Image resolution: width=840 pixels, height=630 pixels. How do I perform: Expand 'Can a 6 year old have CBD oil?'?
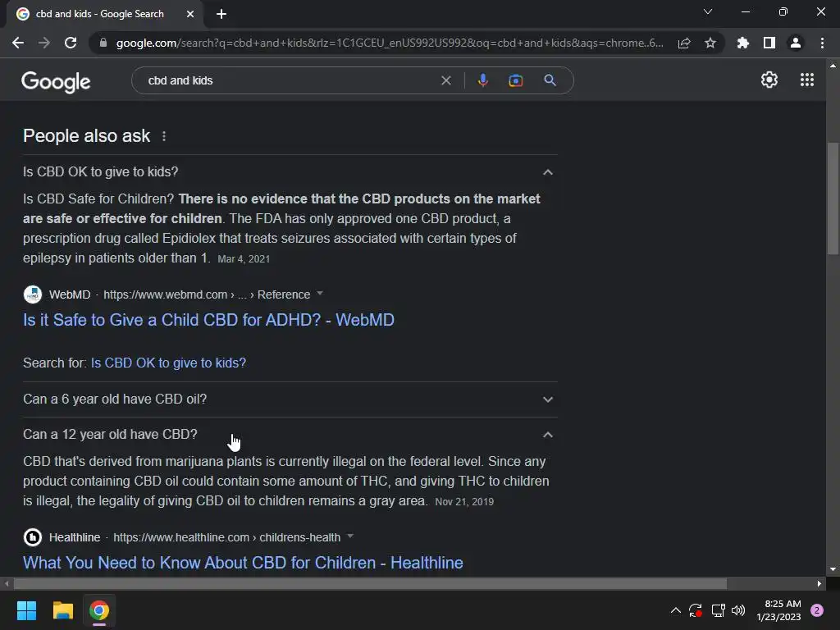click(x=290, y=399)
